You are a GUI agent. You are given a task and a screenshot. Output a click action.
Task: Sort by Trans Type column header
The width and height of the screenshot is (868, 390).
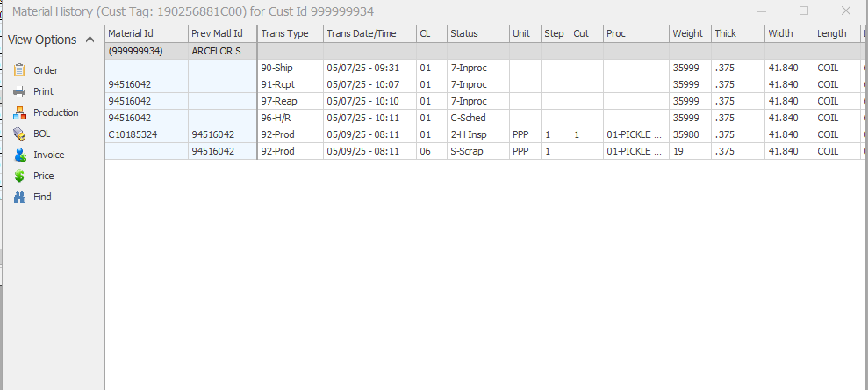tap(290, 33)
